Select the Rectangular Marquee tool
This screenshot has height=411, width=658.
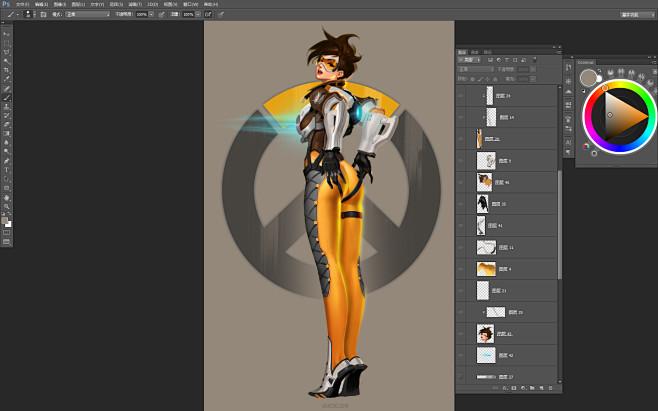click(x=6, y=43)
